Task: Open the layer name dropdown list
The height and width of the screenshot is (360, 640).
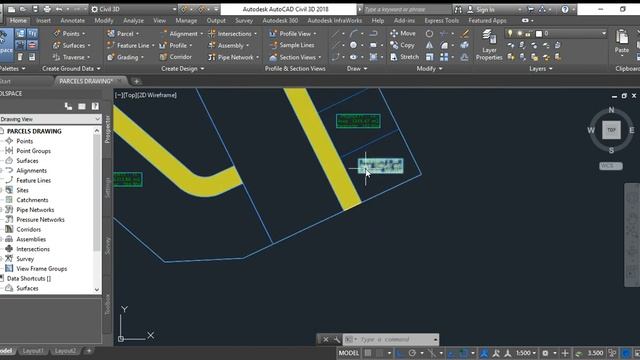Action: tap(604, 33)
